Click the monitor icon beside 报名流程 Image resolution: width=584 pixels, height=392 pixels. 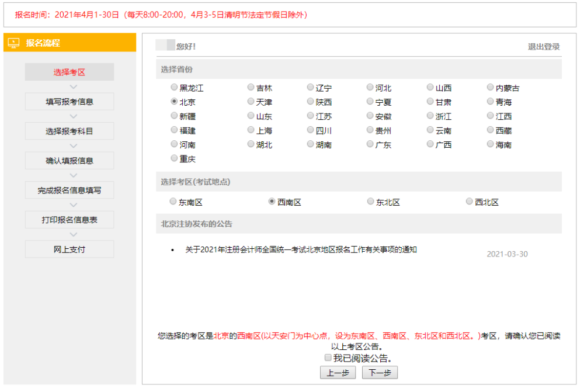[13, 43]
